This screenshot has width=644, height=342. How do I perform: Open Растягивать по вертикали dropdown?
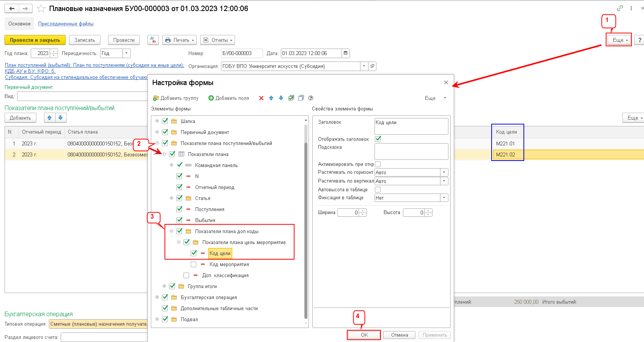pos(444,181)
